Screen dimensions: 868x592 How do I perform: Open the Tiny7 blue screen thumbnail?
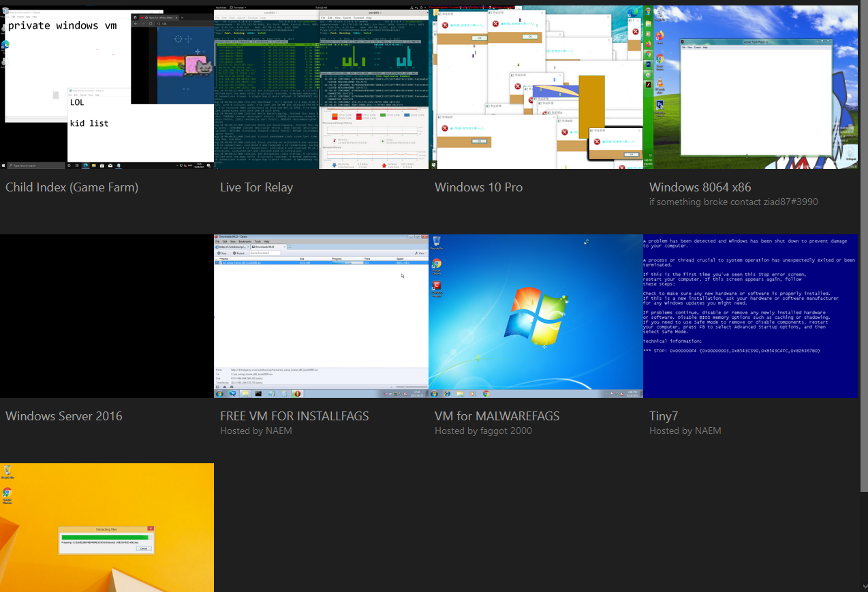tap(750, 316)
